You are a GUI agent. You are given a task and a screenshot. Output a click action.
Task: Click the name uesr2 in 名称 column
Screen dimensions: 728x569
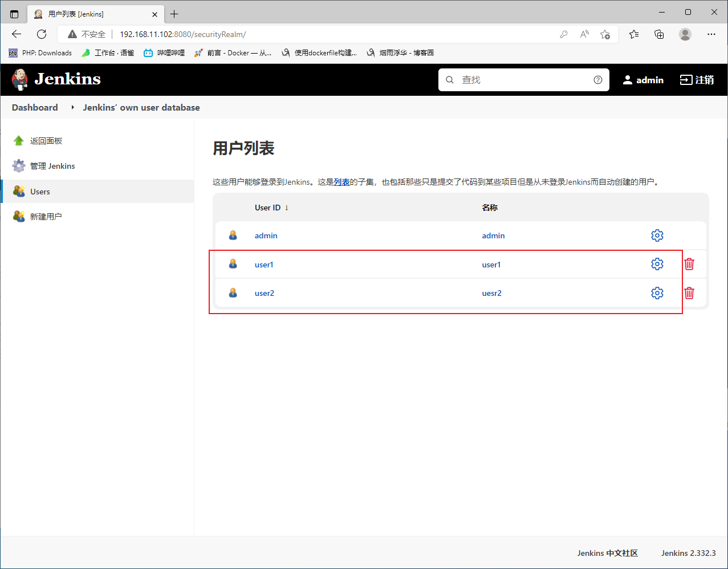pos(492,293)
